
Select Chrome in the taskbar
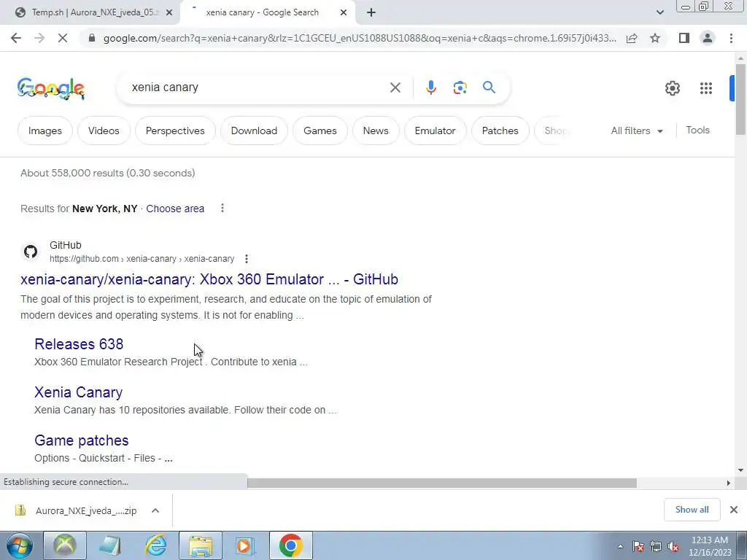pyautogui.click(x=290, y=545)
